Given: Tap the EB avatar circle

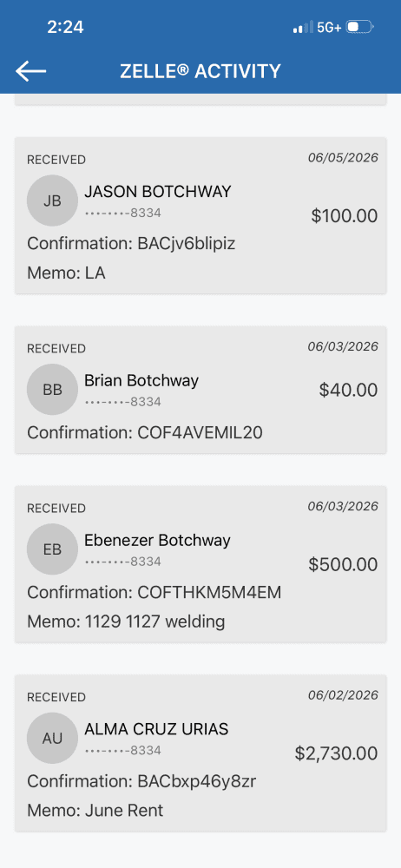Looking at the screenshot, I should pos(53,549).
